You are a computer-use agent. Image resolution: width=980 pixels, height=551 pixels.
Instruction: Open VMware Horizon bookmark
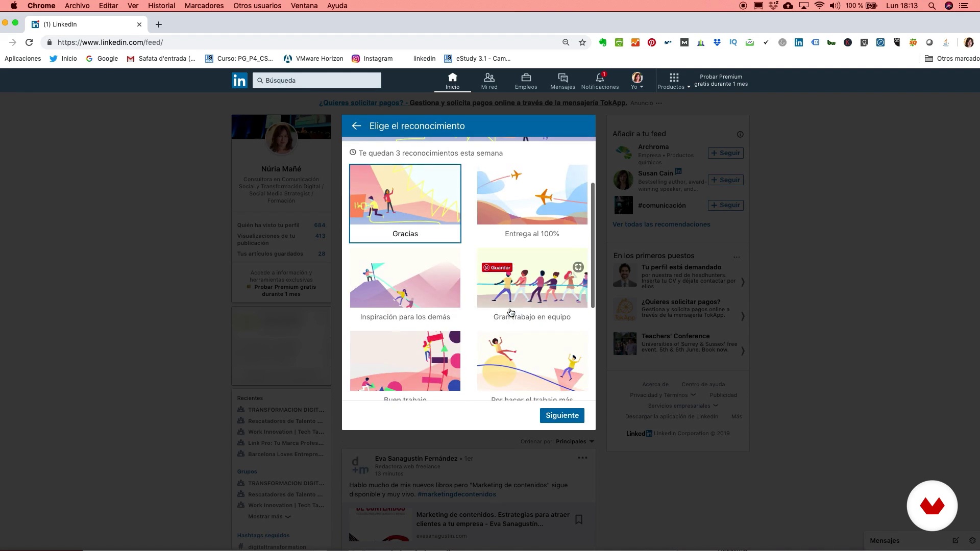[x=313, y=59]
